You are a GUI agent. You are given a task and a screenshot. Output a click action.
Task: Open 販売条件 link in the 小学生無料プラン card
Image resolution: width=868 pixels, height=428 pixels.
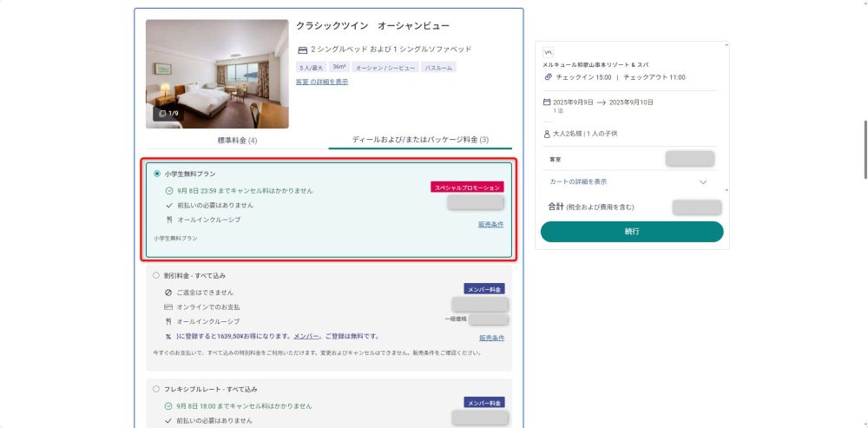click(490, 224)
